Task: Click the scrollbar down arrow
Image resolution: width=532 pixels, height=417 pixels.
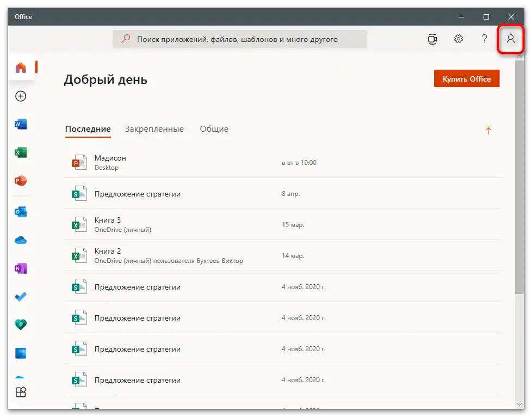Action: point(519,404)
